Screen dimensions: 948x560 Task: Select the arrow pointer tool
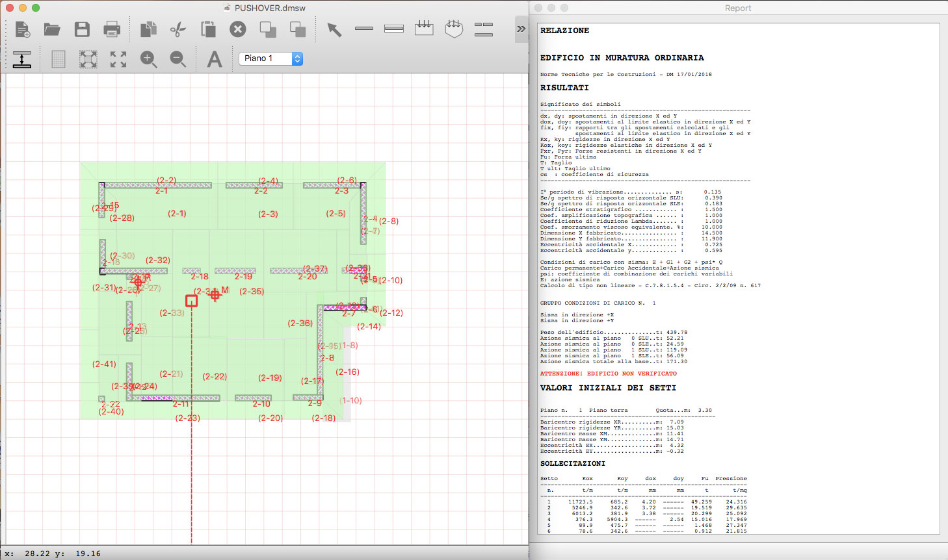pos(334,29)
